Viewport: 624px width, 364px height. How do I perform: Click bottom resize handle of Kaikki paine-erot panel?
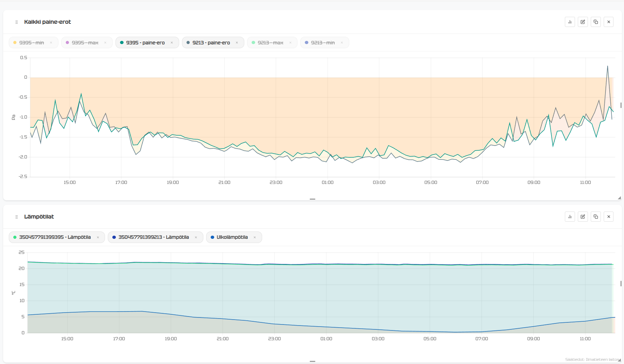tap(313, 199)
